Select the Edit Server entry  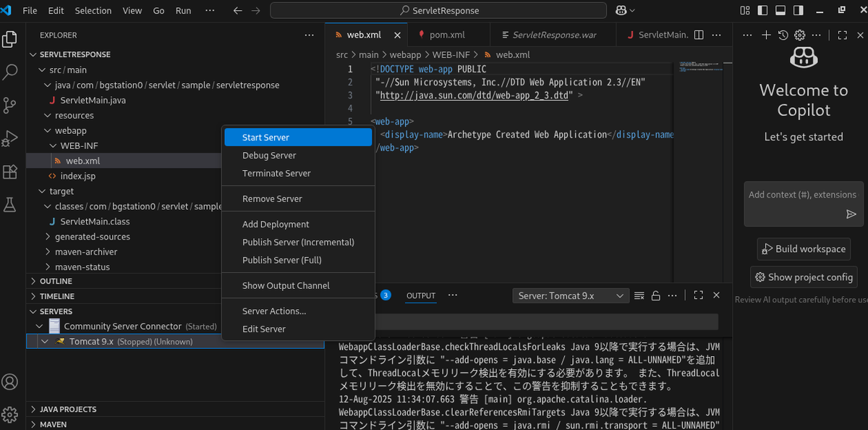tap(298, 329)
